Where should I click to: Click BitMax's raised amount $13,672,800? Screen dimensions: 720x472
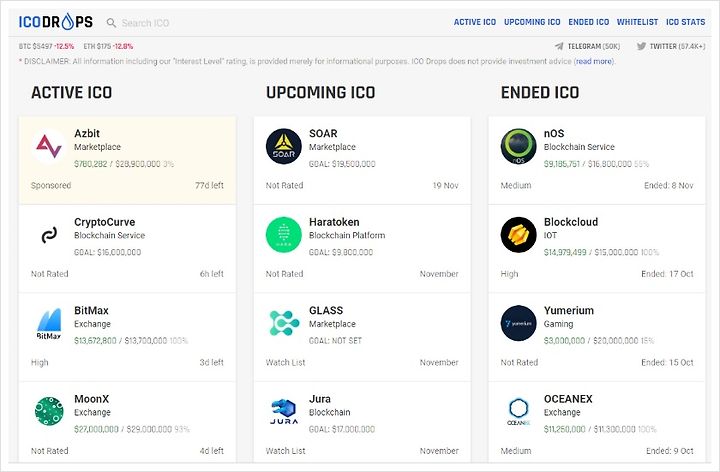coord(95,341)
